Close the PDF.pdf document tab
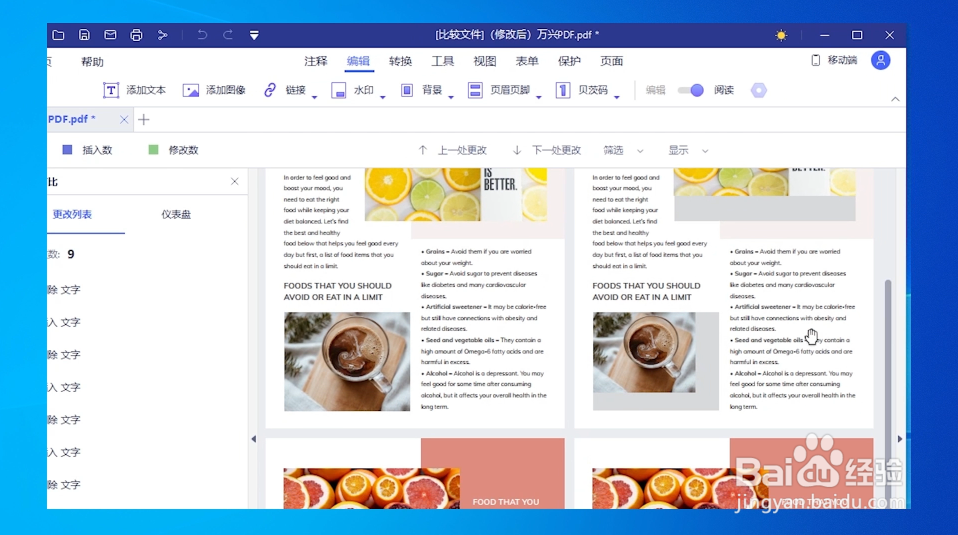The height and width of the screenshot is (535, 958). [x=124, y=120]
